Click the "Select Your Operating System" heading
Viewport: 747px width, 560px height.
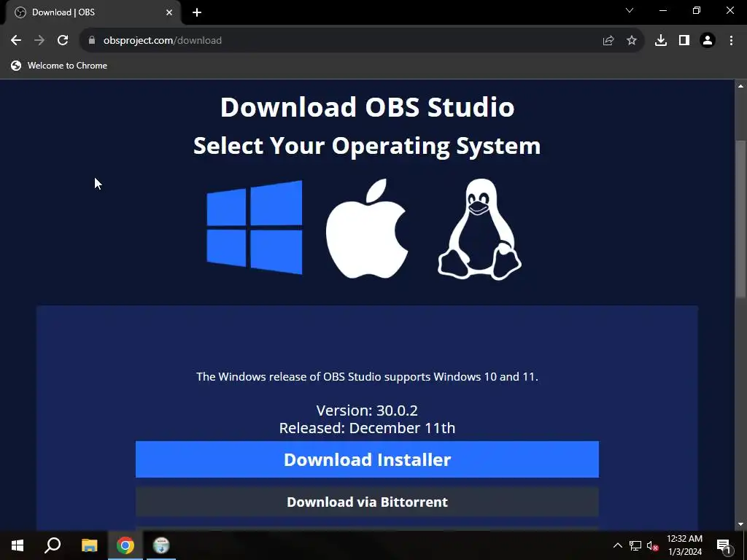click(x=367, y=146)
